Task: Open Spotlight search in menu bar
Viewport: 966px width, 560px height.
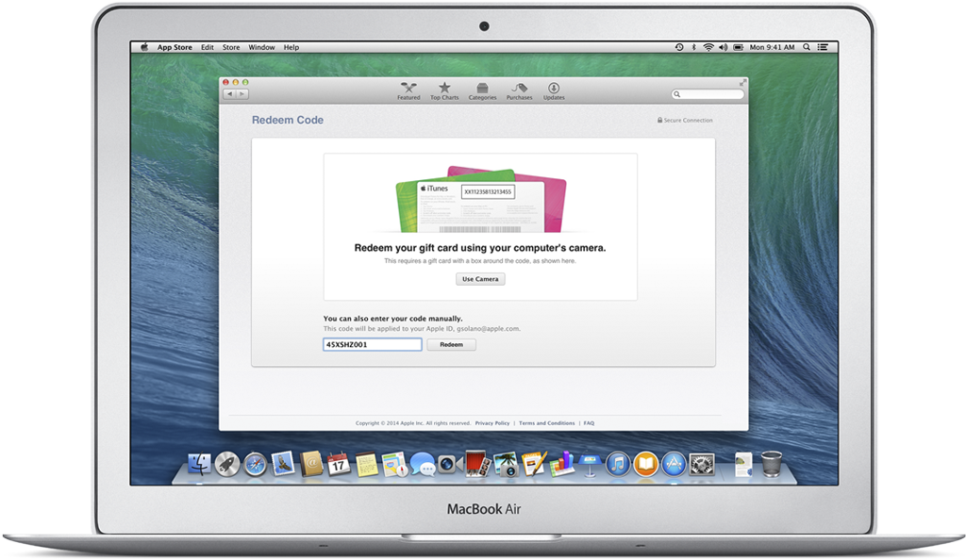Action: [807, 47]
